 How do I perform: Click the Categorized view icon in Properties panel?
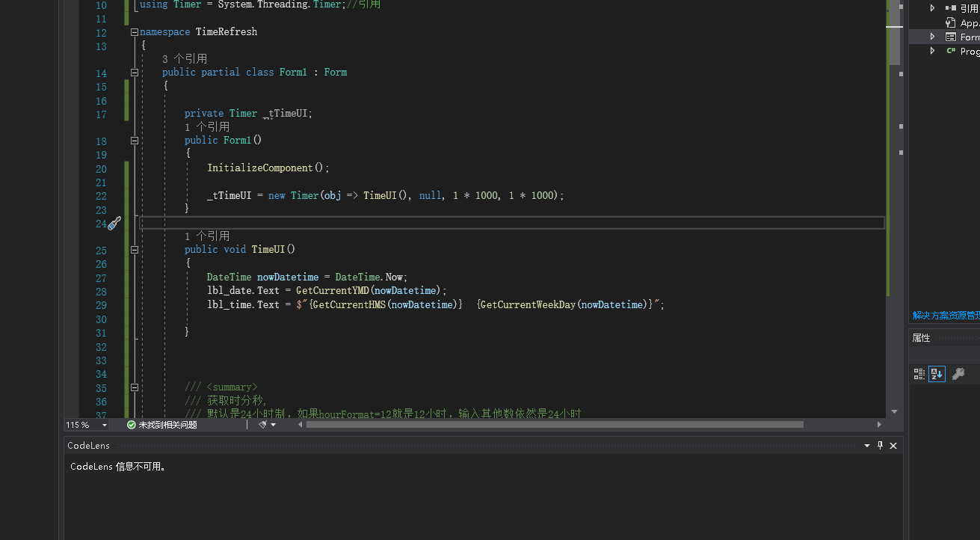[919, 374]
